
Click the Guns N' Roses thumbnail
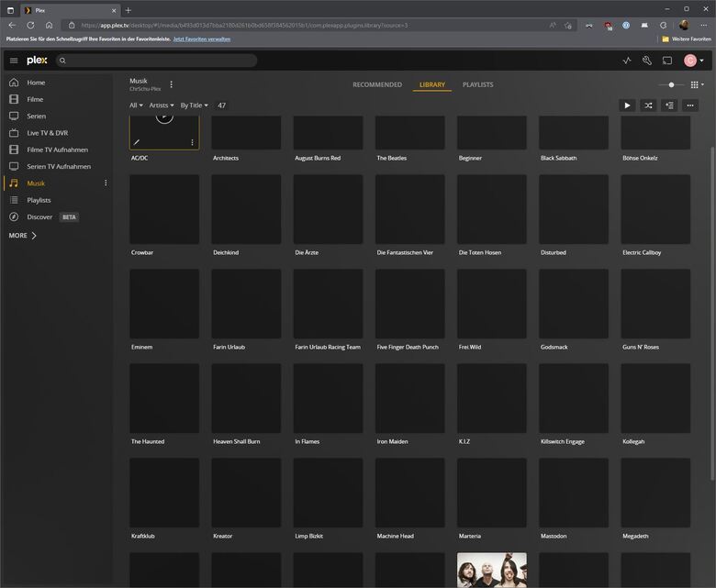point(655,304)
